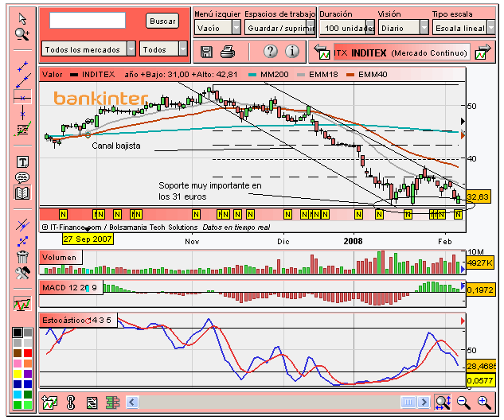Open the Vacío menu dropdown

pos(217,28)
